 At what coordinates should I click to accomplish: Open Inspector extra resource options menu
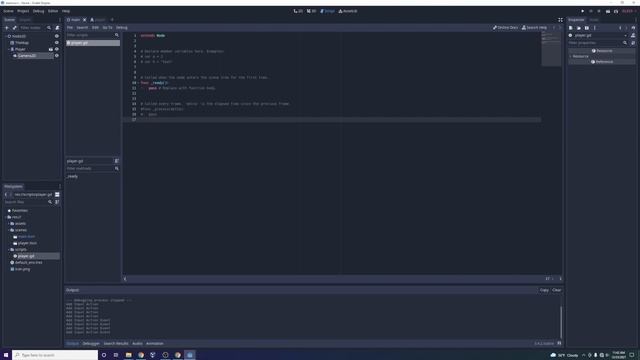coord(595,28)
